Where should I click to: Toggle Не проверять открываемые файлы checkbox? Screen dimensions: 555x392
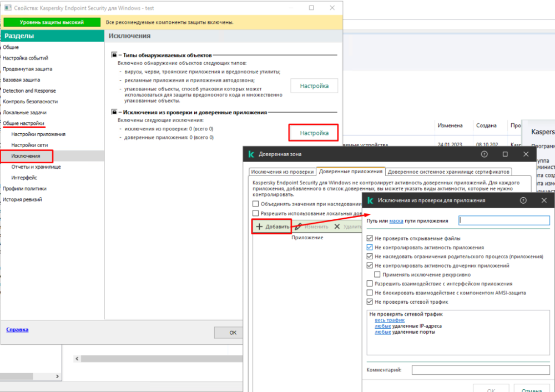370,238
